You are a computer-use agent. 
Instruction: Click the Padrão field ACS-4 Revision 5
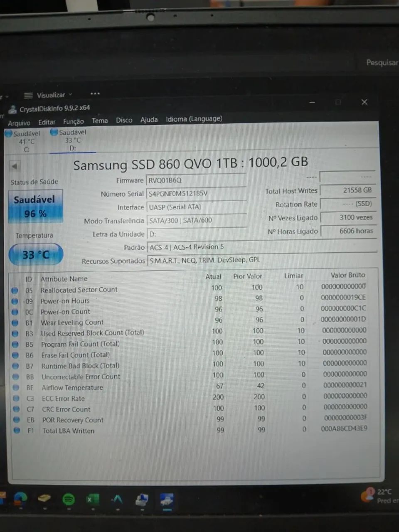tap(262, 247)
